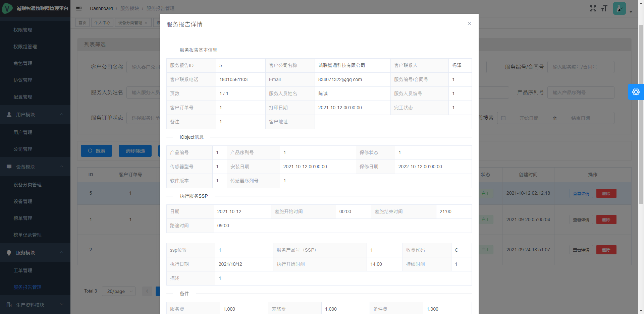Click the 搜索 search button
The width and height of the screenshot is (644, 314).
96,151
